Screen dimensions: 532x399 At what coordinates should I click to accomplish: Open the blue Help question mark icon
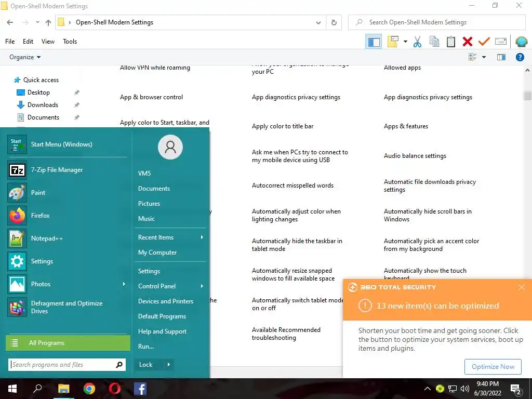[520, 57]
